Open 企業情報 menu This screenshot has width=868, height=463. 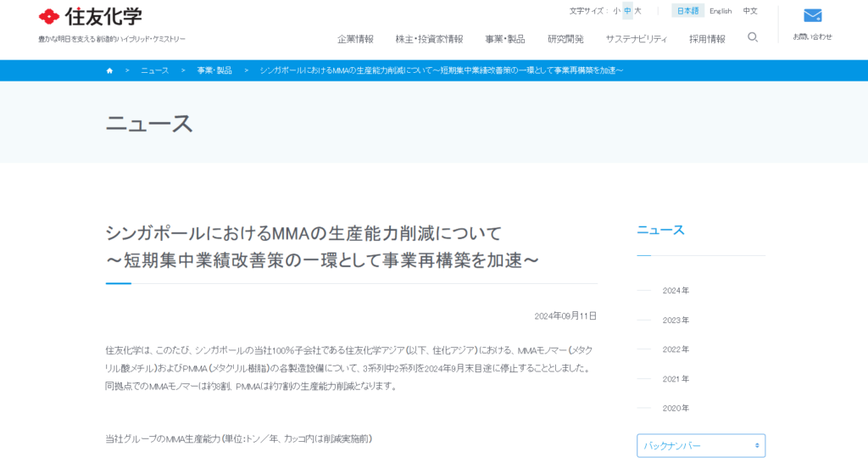[x=355, y=39]
